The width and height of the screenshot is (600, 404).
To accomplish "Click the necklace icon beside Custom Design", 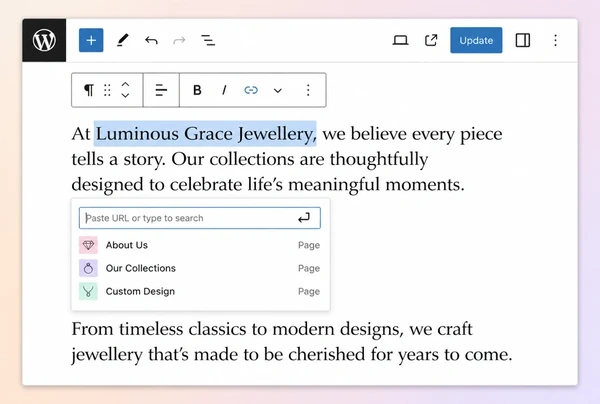I will pyautogui.click(x=88, y=292).
